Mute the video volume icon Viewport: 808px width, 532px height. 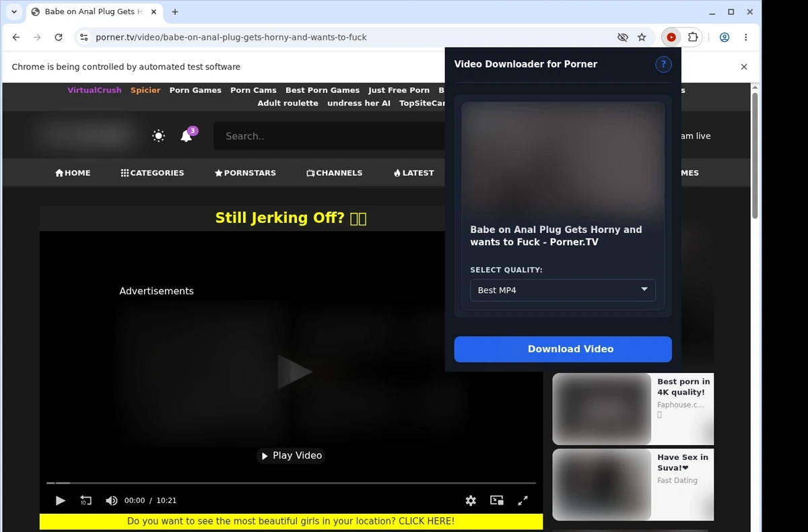tap(111, 500)
